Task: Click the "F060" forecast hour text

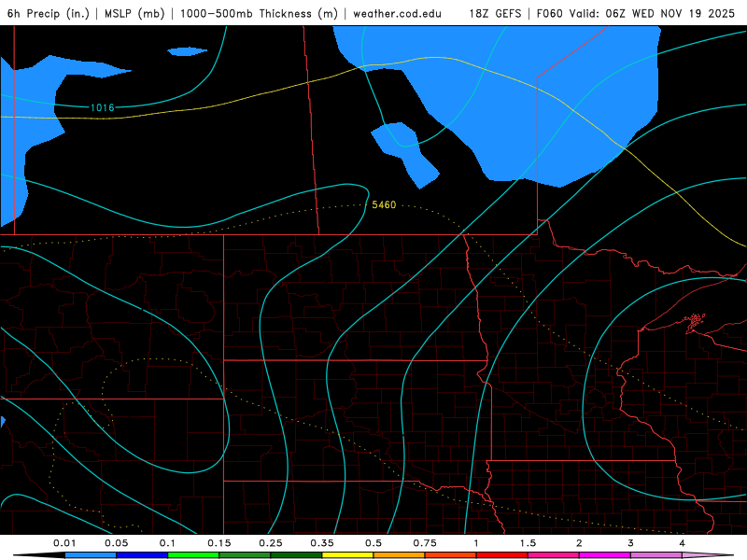Action: tap(549, 13)
